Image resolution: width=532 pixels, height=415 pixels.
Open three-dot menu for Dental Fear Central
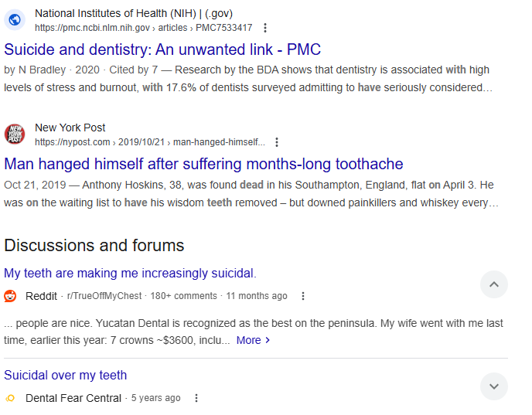[196, 398]
